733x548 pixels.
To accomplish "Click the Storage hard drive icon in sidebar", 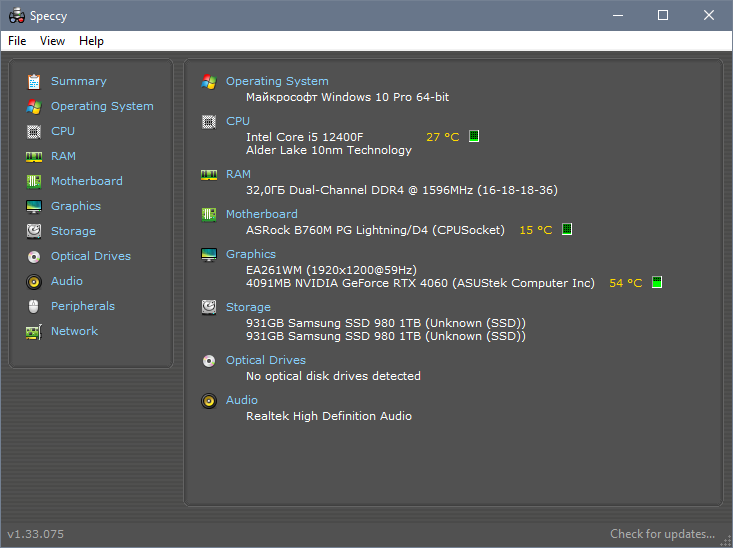I will [x=34, y=231].
